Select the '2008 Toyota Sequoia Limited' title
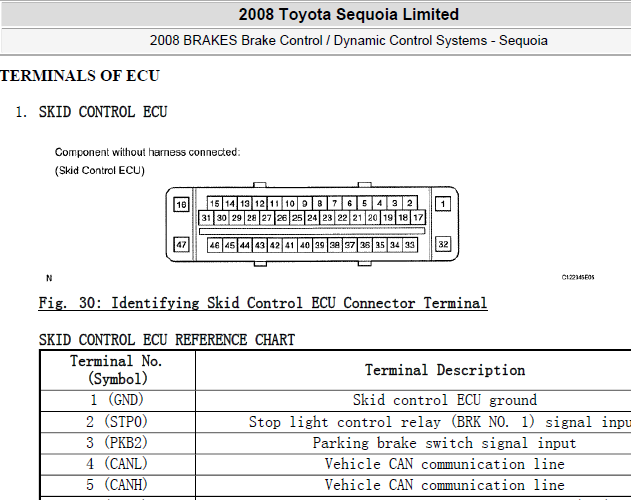 pyautogui.click(x=348, y=14)
